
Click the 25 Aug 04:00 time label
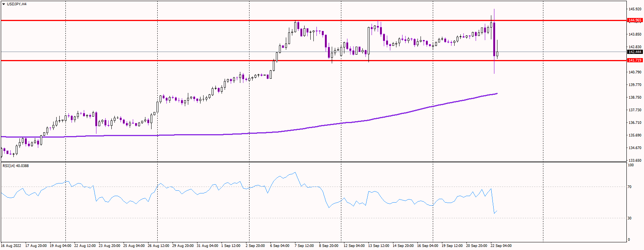134,246
